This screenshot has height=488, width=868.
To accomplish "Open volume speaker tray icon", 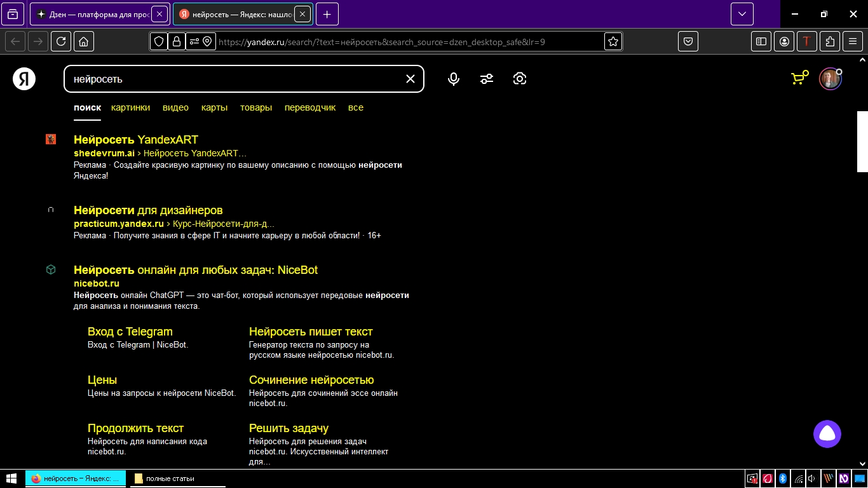I will coord(812,478).
